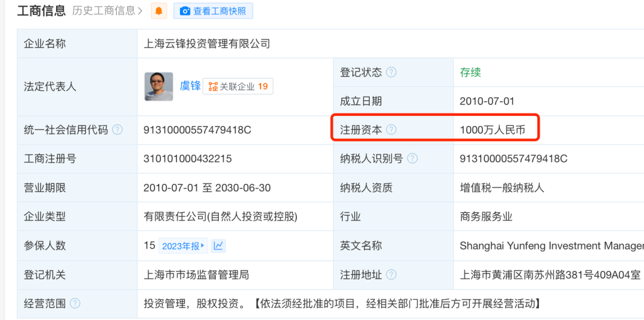Click the 工商注册号 label cell
The image size is (644, 320).
coord(77,159)
